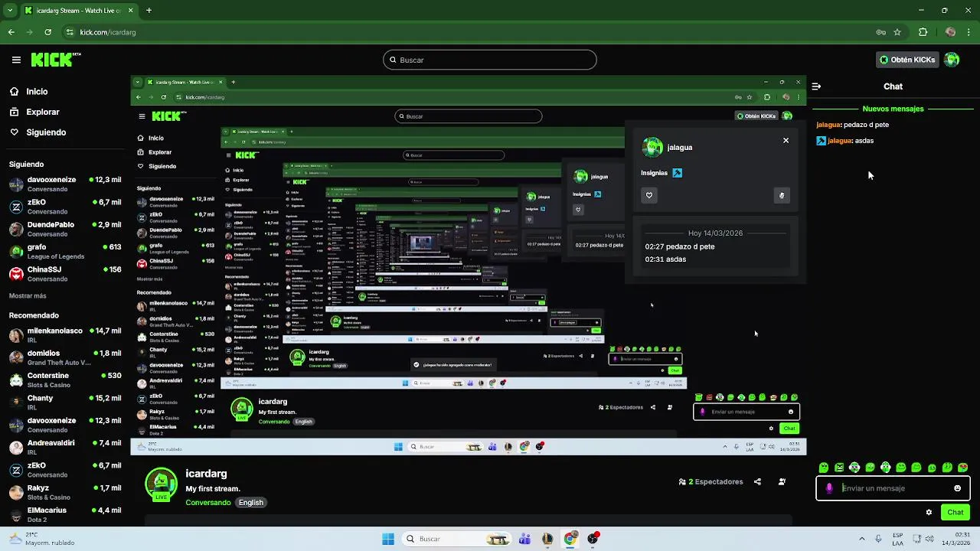Open the tab search dropdown arrow
Screen dimensions: 980x551
[x=10, y=11]
